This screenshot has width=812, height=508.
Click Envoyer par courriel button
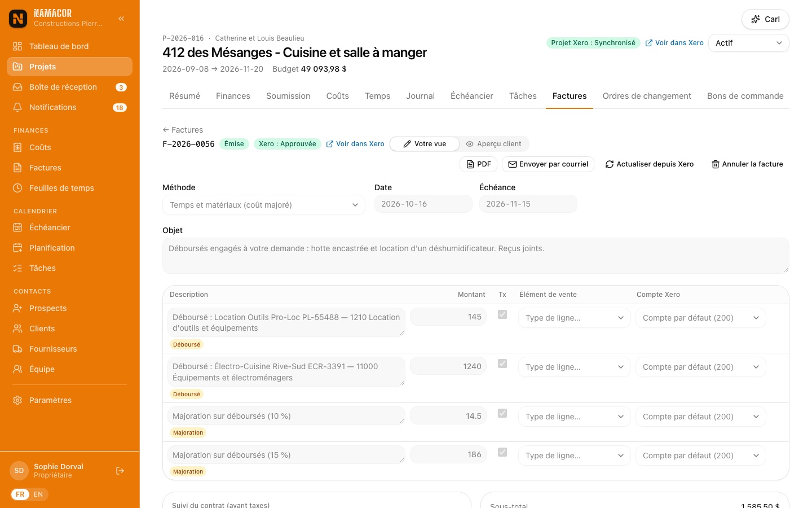click(548, 164)
